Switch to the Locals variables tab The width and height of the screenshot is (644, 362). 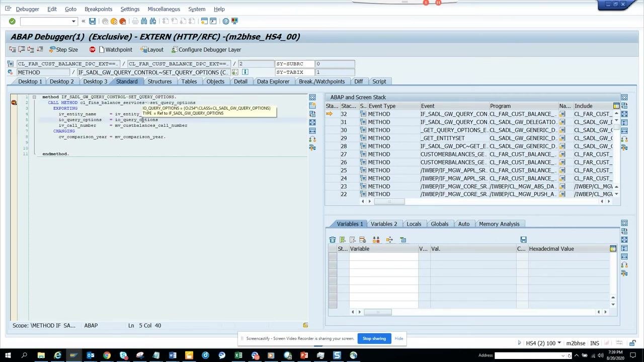(x=414, y=224)
